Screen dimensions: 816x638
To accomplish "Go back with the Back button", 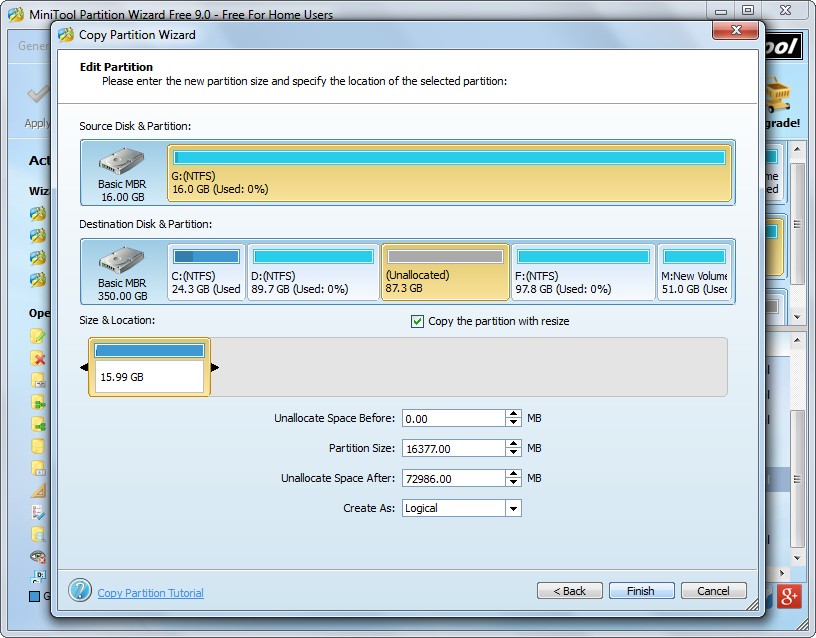I will (569, 591).
